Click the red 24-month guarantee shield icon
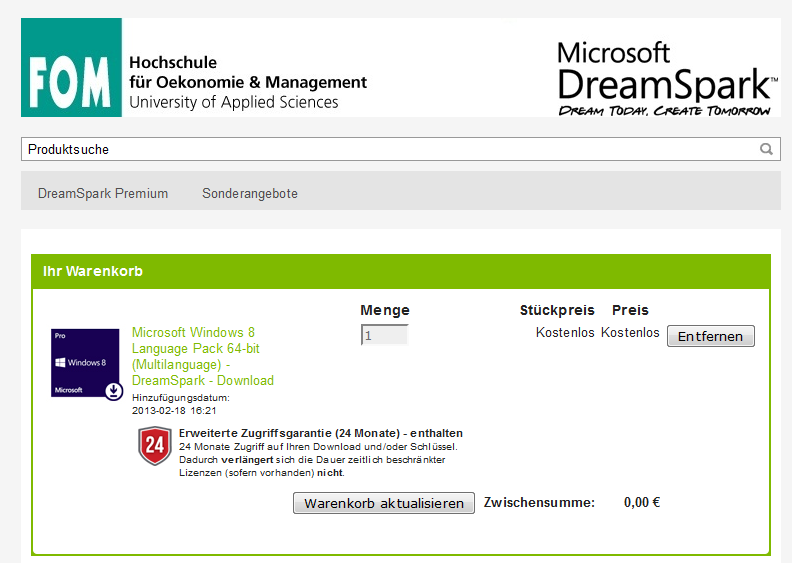The width and height of the screenshot is (792, 563). pyautogui.click(x=155, y=446)
